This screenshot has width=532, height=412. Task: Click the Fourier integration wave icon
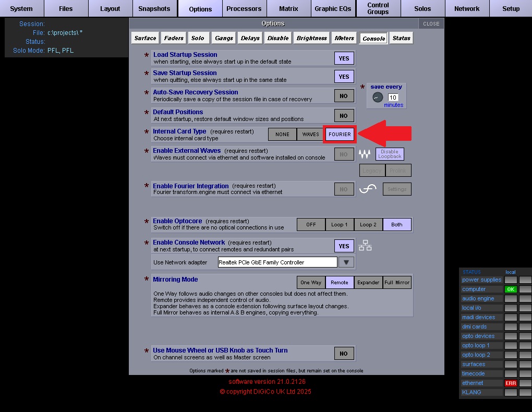(368, 189)
